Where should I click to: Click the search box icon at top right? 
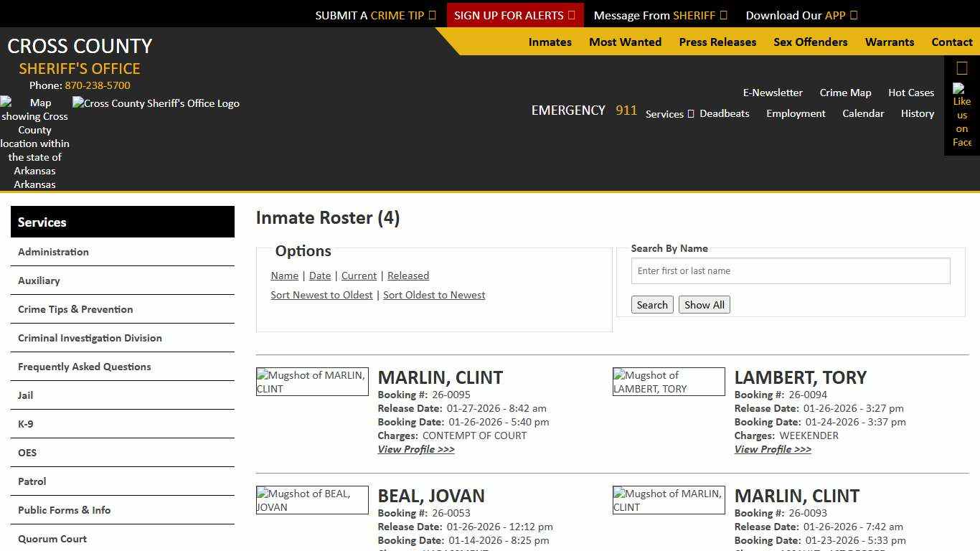point(961,67)
